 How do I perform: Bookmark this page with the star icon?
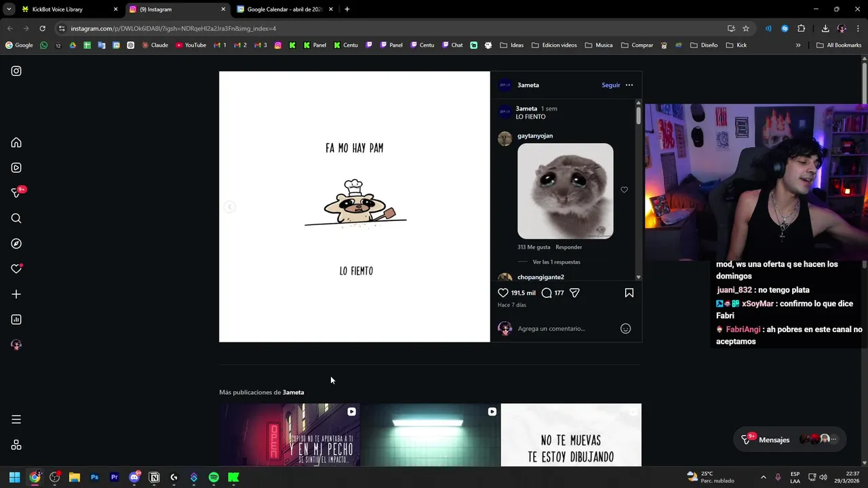point(746,28)
